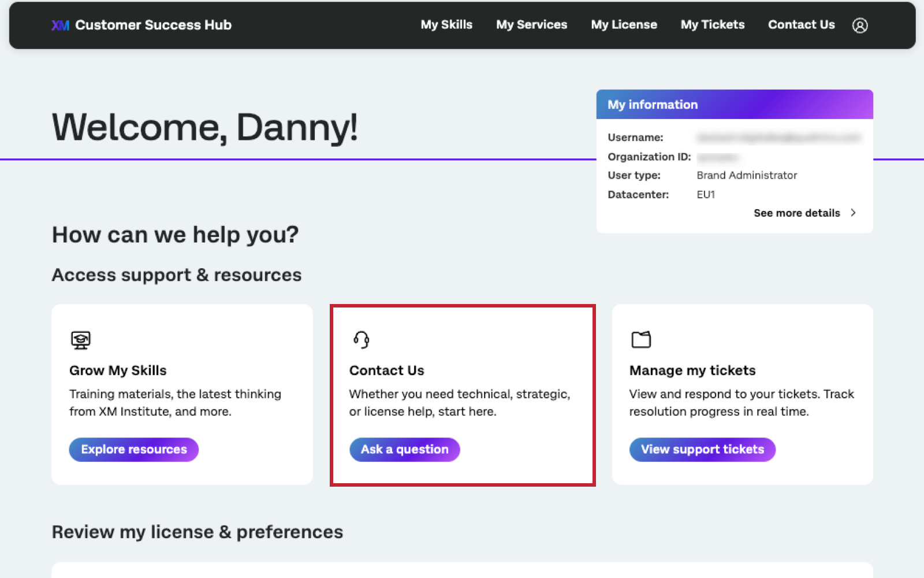Click the Grow My Skills card heading
Image resolution: width=924 pixels, height=578 pixels.
click(x=118, y=370)
